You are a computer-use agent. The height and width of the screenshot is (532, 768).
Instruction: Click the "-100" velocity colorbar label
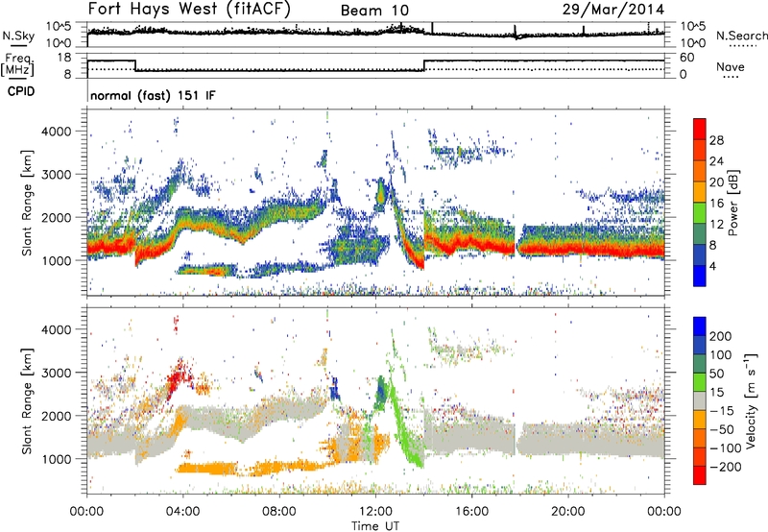pyautogui.click(x=726, y=447)
